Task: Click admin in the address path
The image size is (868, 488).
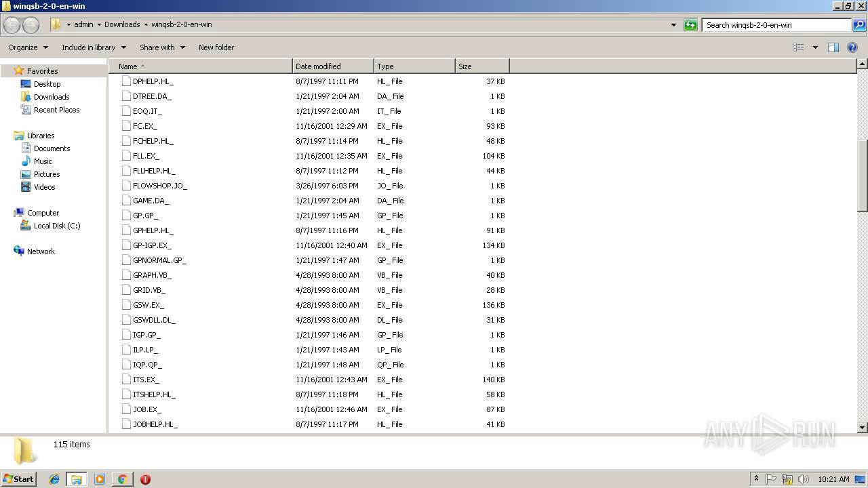Action: [x=83, y=24]
